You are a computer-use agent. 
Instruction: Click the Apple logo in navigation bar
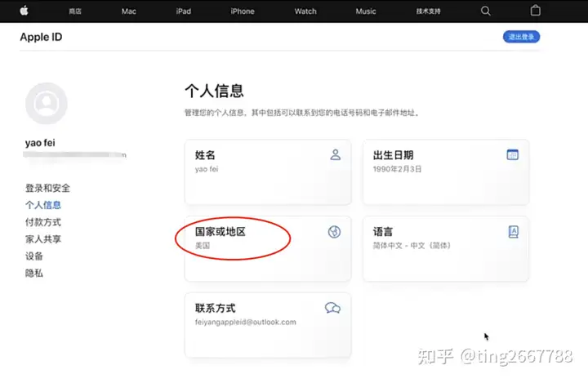(24, 11)
